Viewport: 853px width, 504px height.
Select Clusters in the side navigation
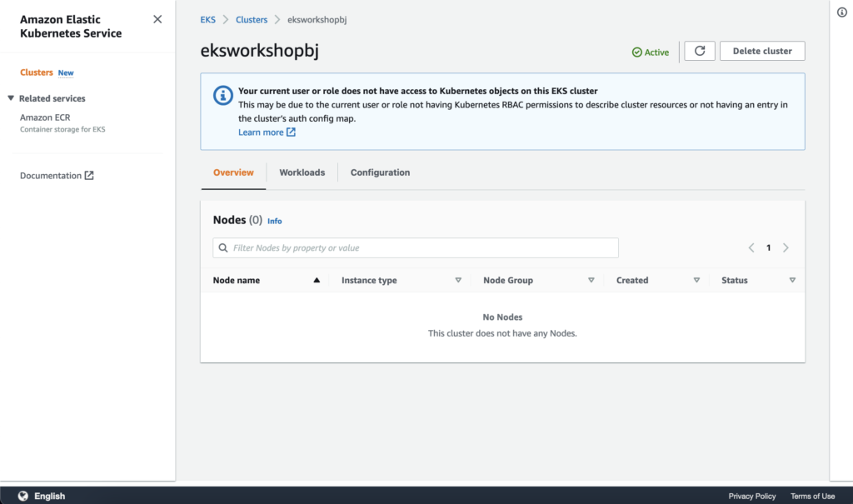tap(37, 72)
